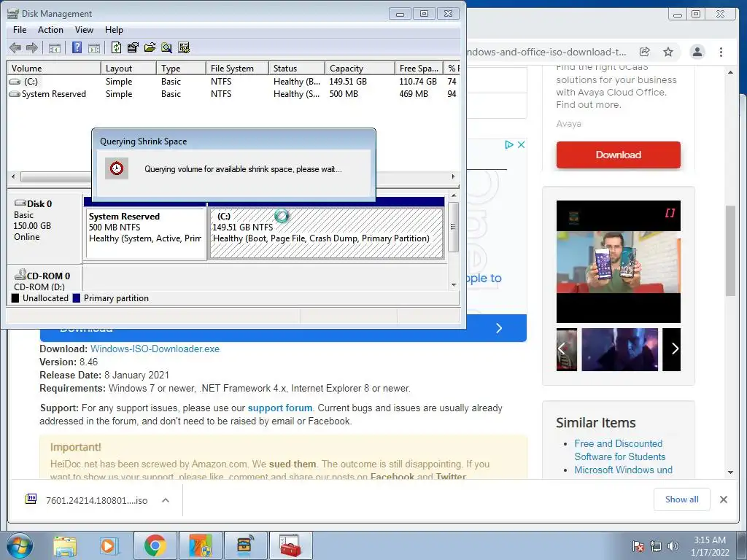The image size is (747, 560).
Task: Sort by the Volume column header
Action: point(54,68)
